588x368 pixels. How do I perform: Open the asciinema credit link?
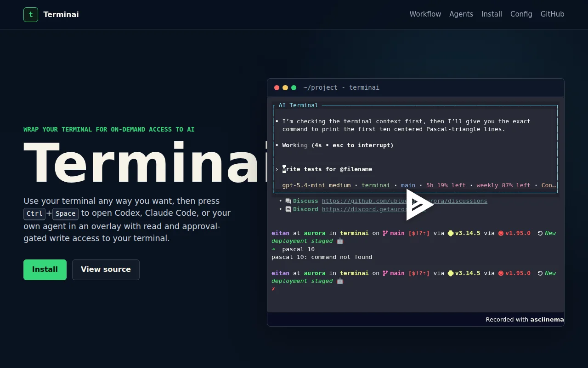[547, 320]
